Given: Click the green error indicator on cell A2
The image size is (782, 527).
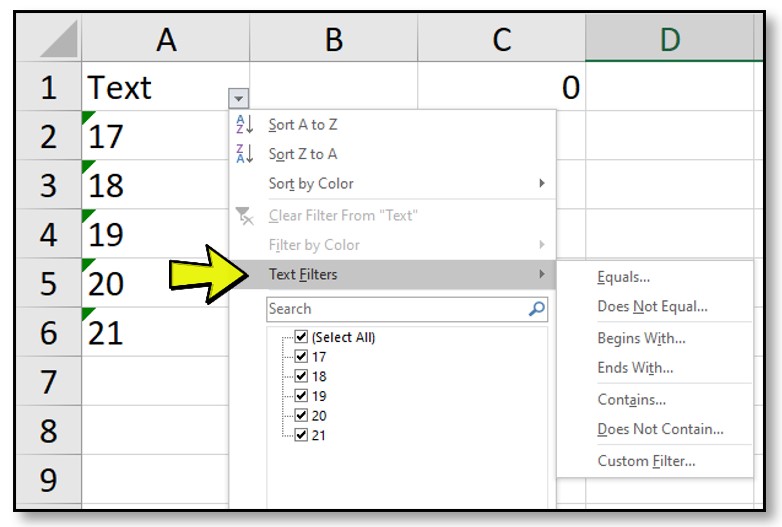Looking at the screenshot, I should click(x=88, y=117).
